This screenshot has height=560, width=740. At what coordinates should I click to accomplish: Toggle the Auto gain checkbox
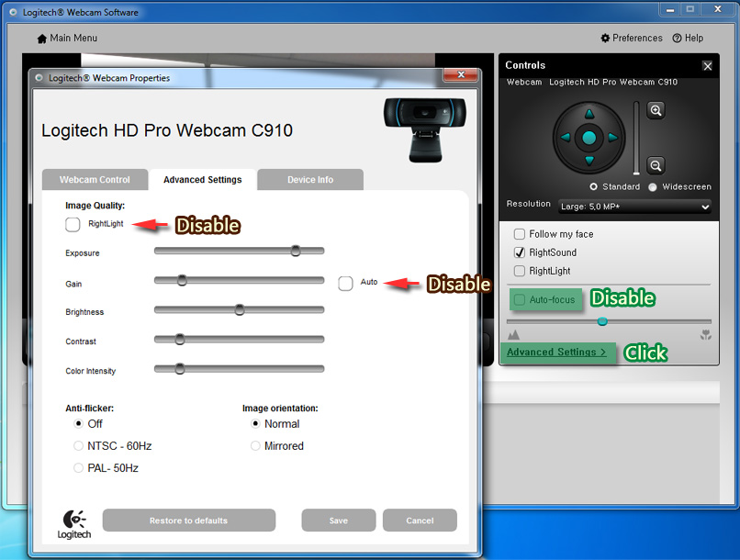(x=345, y=283)
